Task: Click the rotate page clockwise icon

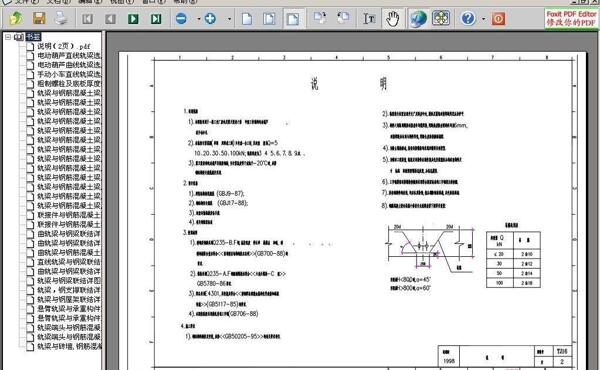Action: coord(320,18)
